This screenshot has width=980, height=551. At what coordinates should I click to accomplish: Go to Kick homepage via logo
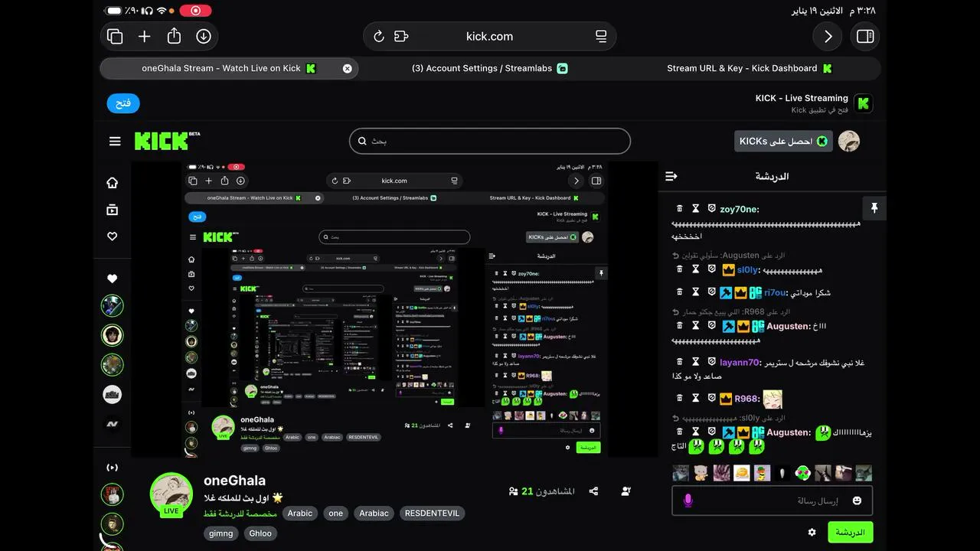pos(167,141)
